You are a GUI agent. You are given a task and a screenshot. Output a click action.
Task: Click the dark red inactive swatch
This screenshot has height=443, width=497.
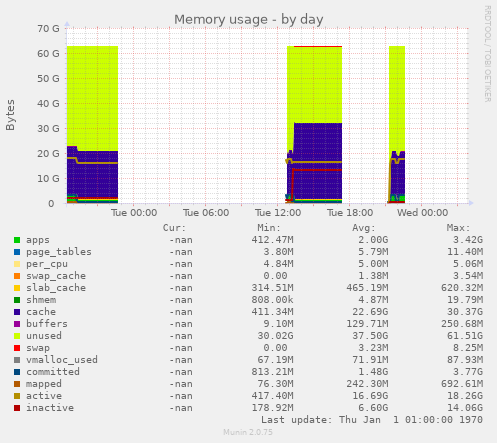(17, 408)
